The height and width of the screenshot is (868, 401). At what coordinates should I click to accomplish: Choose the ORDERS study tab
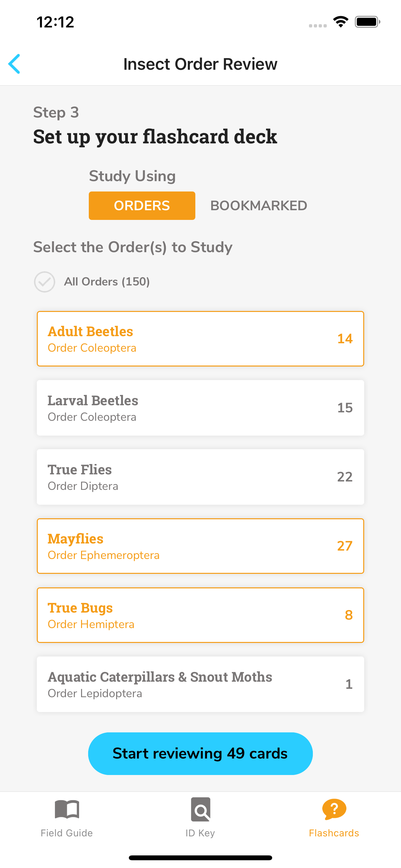142,206
